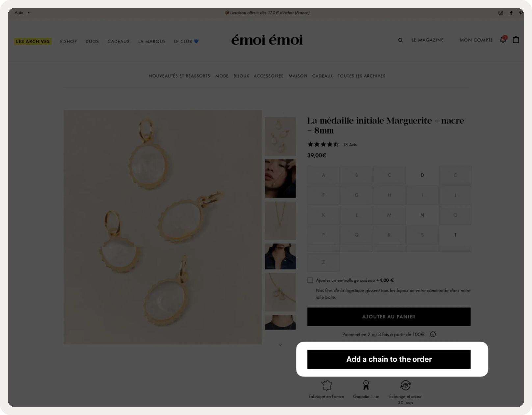Click the Fabriqué en France badge icon

tap(326, 385)
